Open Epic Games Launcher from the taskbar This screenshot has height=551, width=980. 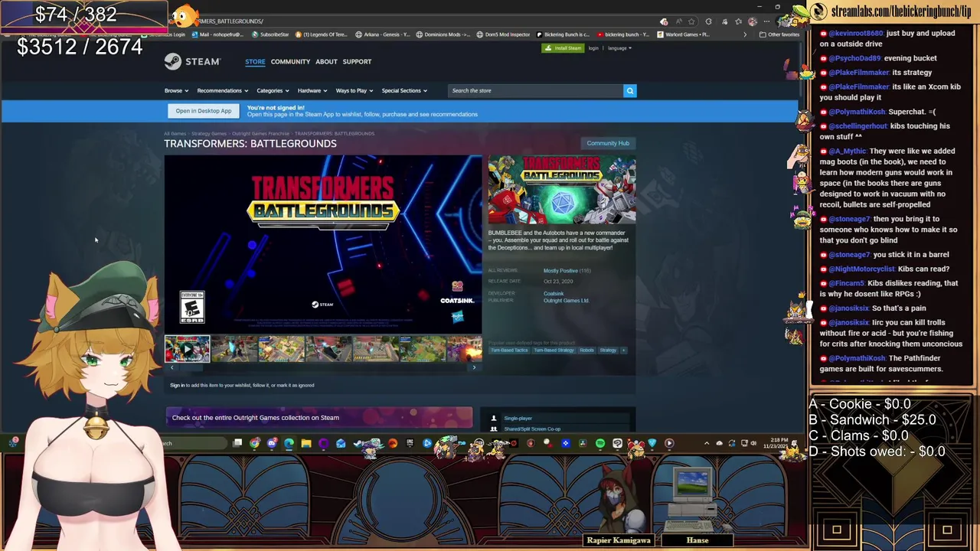click(x=410, y=443)
